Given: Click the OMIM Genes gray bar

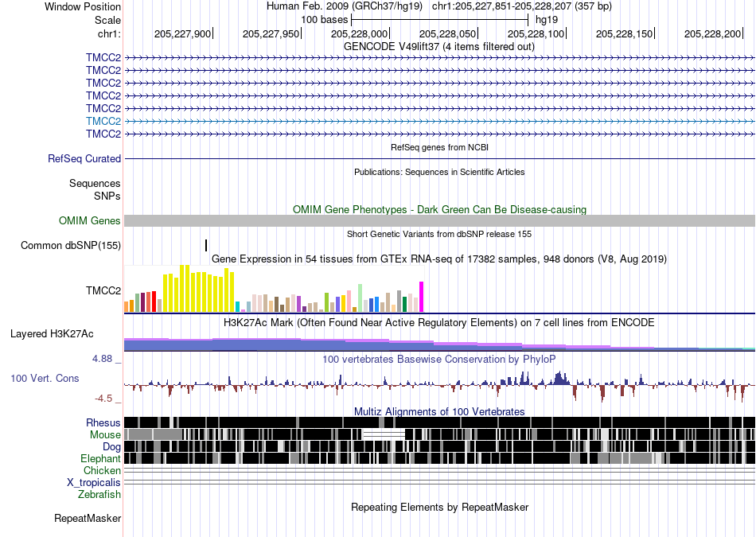Looking at the screenshot, I should pos(439,221).
